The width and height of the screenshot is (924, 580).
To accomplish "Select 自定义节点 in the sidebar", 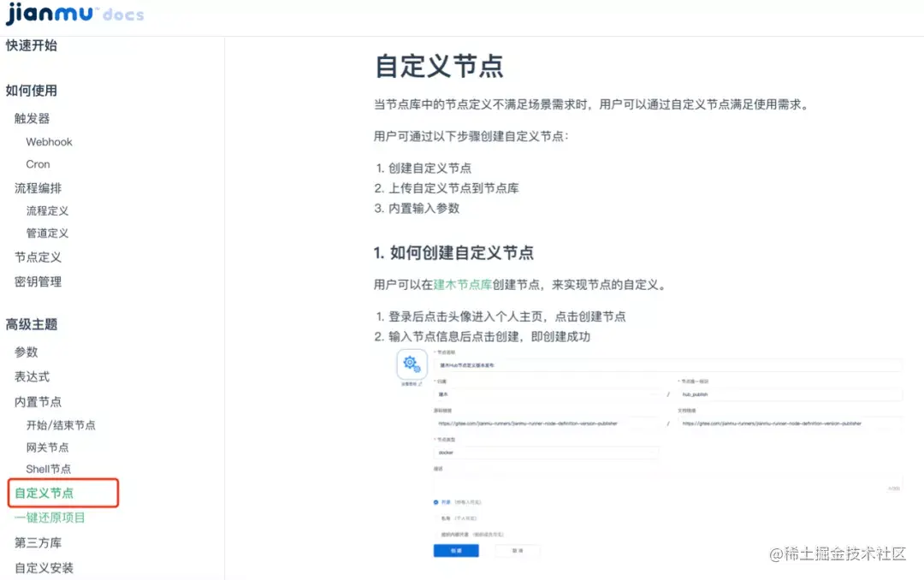I will coord(44,493).
